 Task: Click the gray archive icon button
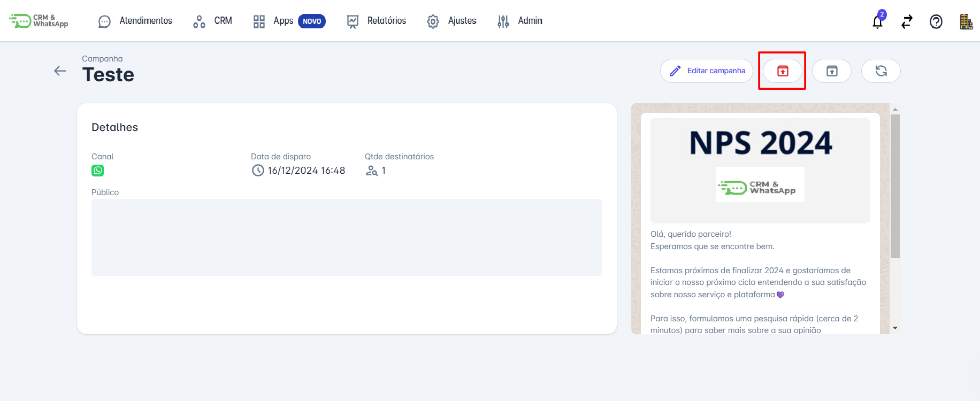pyautogui.click(x=832, y=71)
